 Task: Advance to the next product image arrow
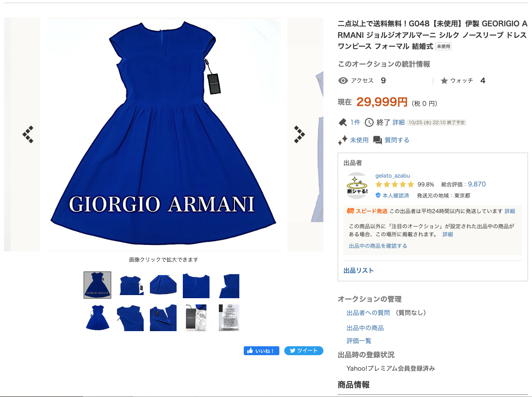(x=299, y=134)
